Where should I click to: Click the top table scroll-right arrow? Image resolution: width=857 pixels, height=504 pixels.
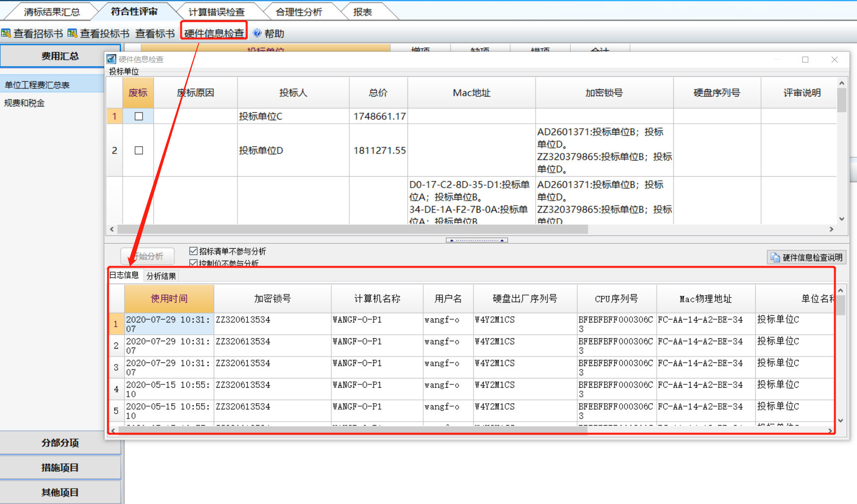(x=832, y=229)
